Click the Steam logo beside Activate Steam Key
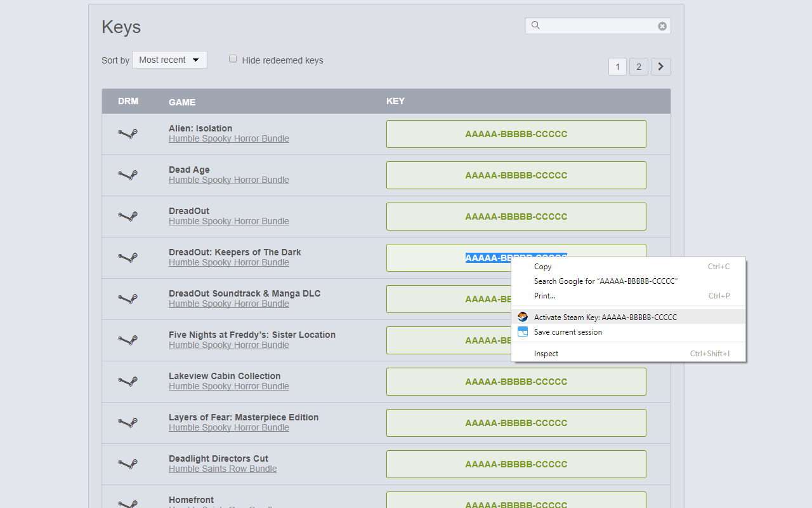This screenshot has height=508, width=812. pyautogui.click(x=522, y=316)
